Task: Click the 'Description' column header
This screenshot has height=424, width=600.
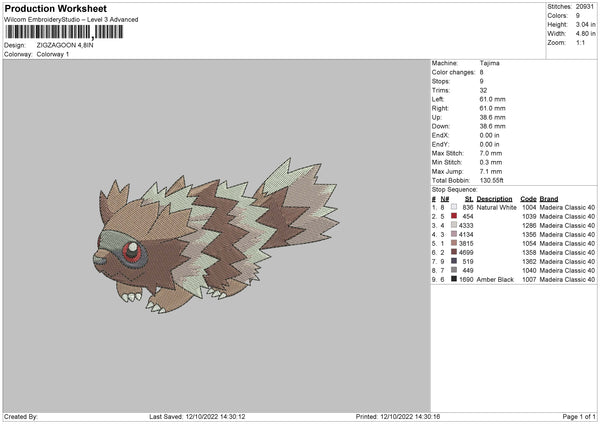Action: pyautogui.click(x=494, y=199)
